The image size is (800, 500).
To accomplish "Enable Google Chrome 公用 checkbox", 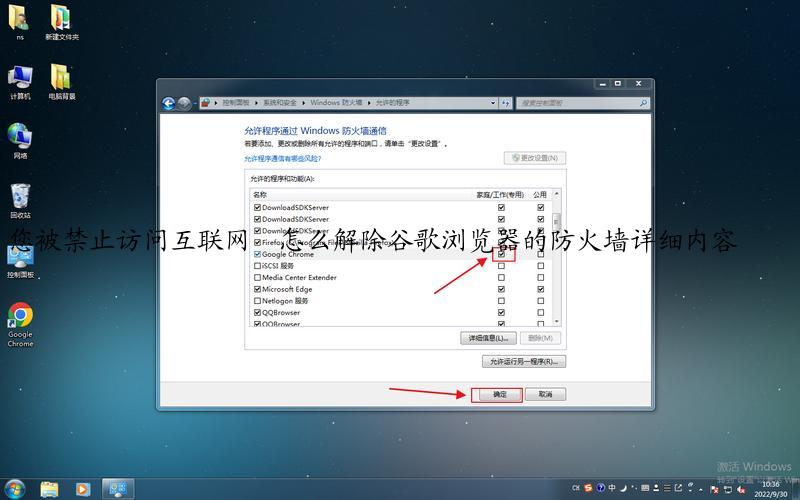I will point(540,254).
